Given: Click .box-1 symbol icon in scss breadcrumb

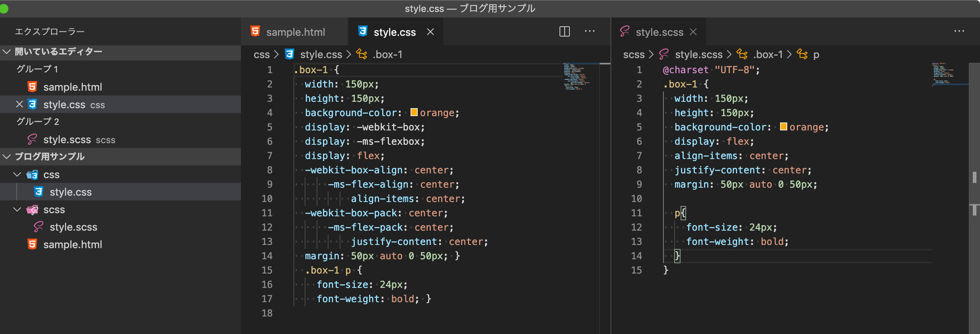Looking at the screenshot, I should pyautogui.click(x=742, y=54).
